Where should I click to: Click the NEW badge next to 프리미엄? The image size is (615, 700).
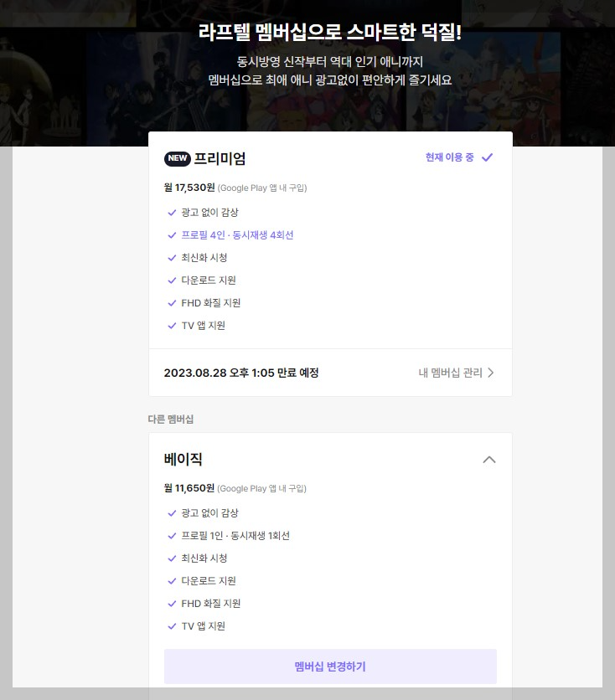(178, 158)
